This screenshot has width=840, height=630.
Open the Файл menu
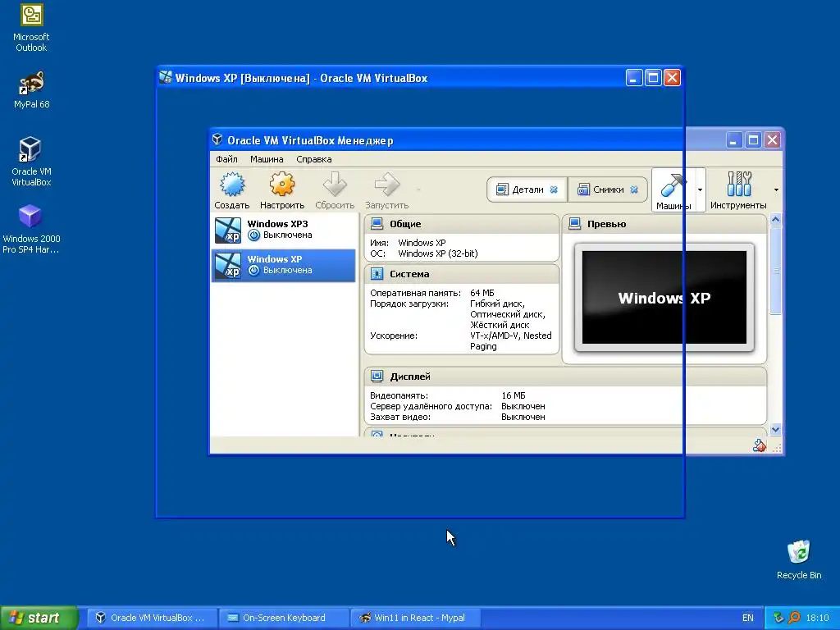(226, 159)
